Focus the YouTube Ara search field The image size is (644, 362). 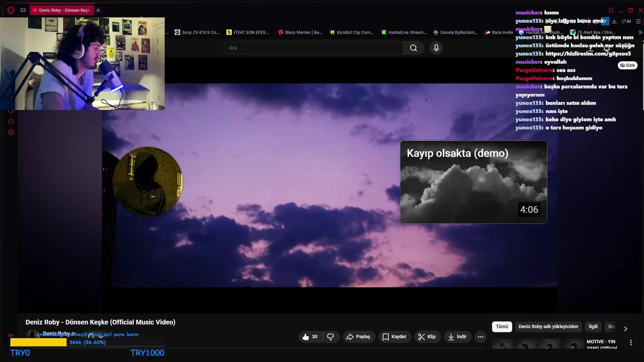313,48
